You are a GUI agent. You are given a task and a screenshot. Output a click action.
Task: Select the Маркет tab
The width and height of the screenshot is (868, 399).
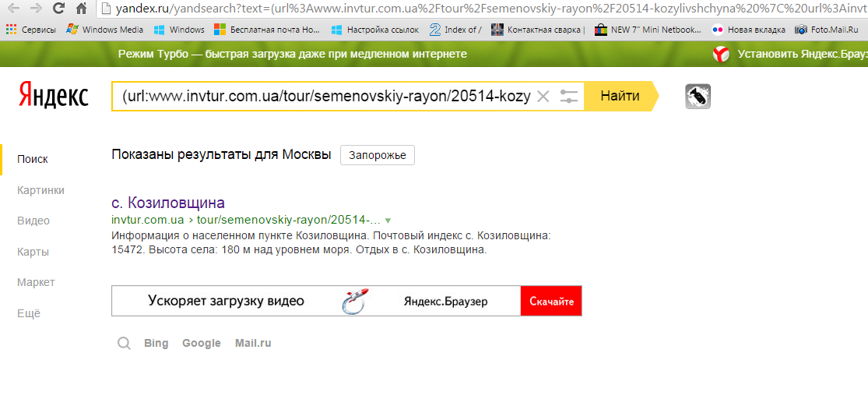pyautogui.click(x=36, y=283)
